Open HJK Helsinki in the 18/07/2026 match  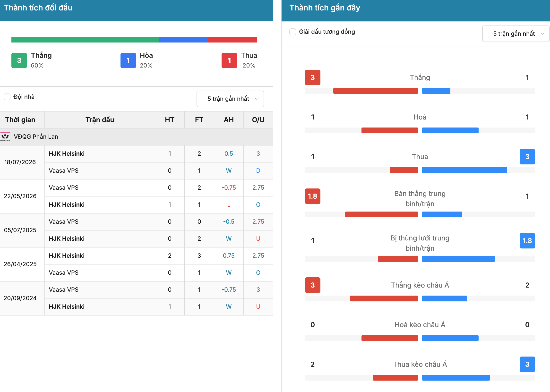click(x=67, y=154)
